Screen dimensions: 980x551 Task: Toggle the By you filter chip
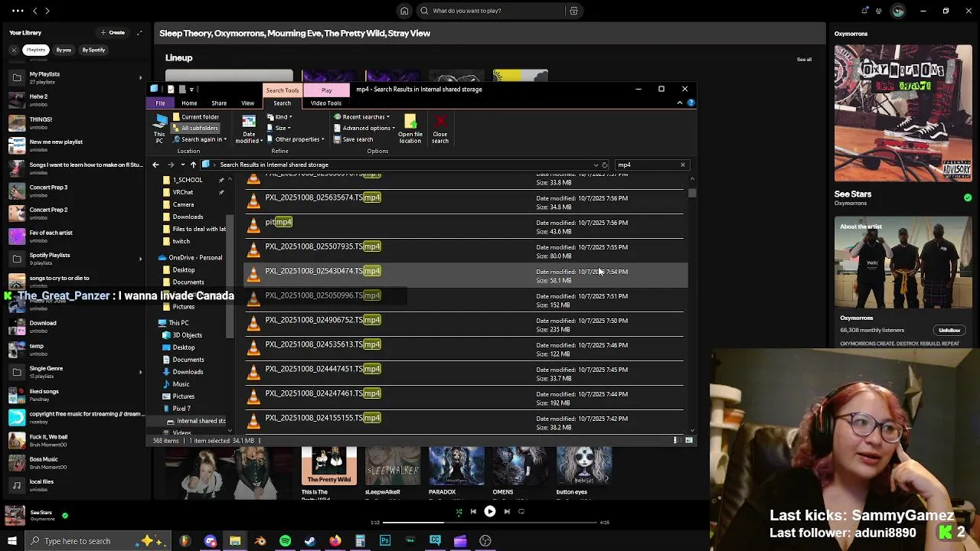coord(64,50)
